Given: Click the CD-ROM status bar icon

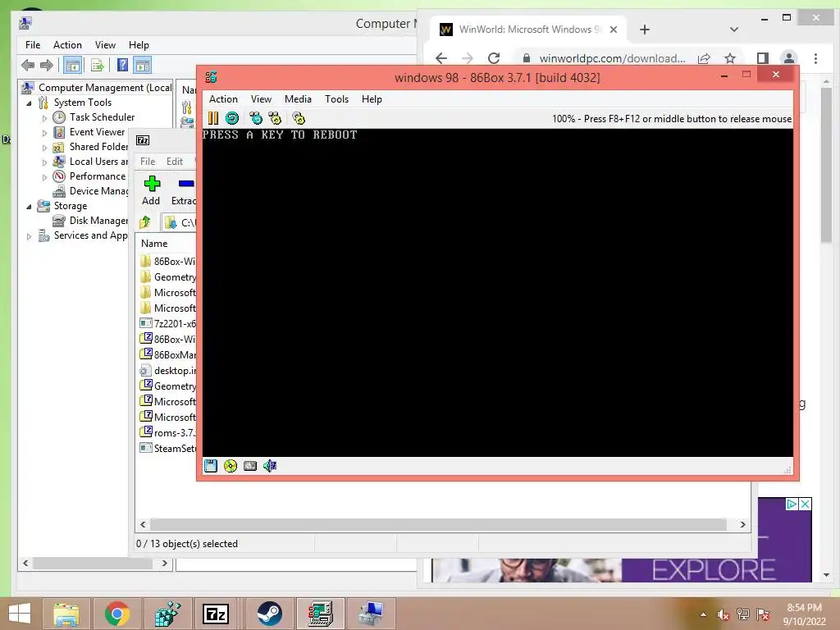Looking at the screenshot, I should click(231, 466).
